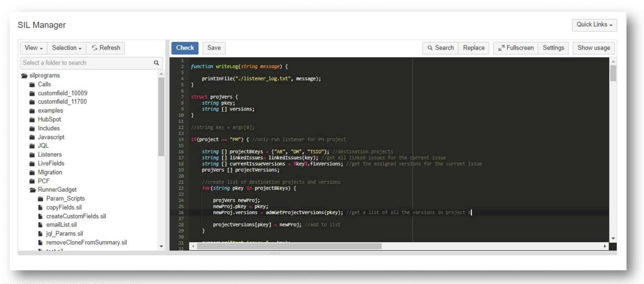Click the Save button

[214, 48]
